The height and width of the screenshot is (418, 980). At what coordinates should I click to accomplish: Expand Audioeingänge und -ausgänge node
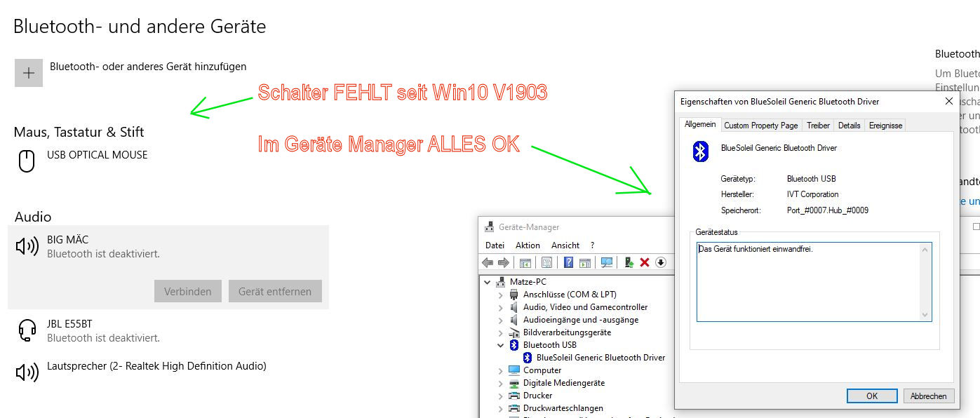click(500, 320)
